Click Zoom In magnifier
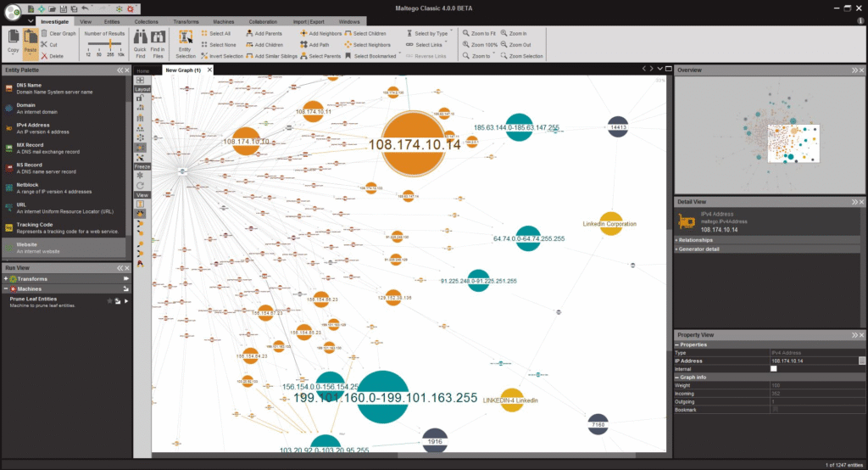The image size is (868, 470). 514,33
